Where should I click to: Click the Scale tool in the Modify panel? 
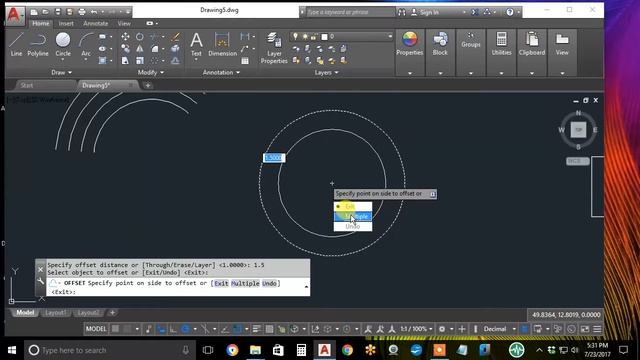coord(140,60)
